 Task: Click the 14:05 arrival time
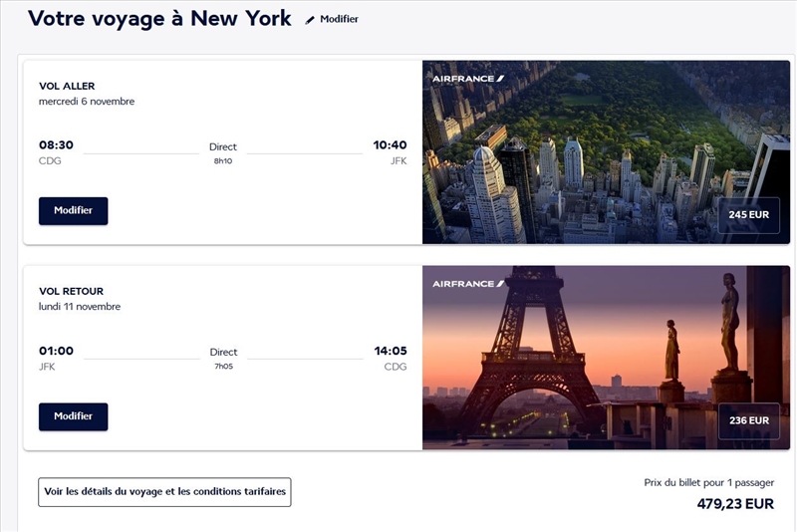click(390, 351)
